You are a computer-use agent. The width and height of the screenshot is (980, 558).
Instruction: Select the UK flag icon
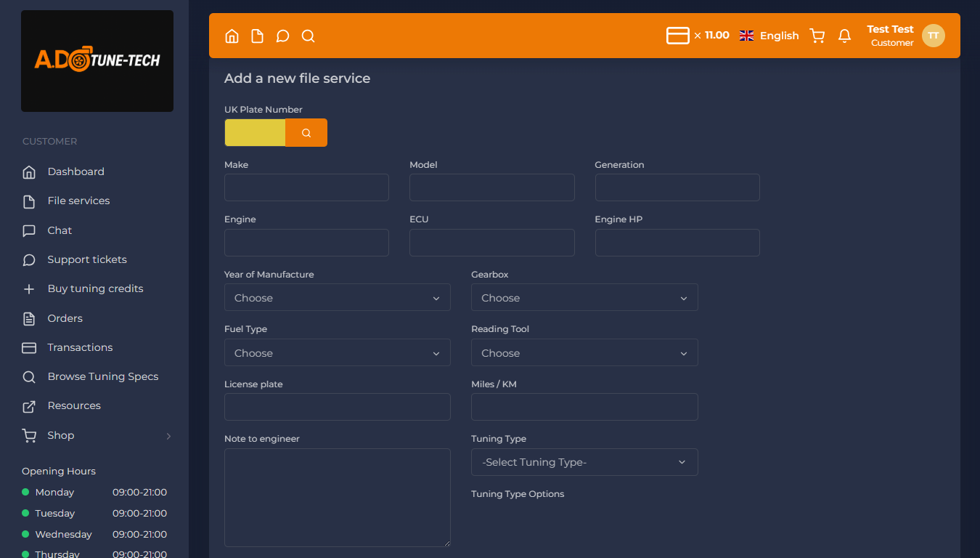click(x=746, y=36)
